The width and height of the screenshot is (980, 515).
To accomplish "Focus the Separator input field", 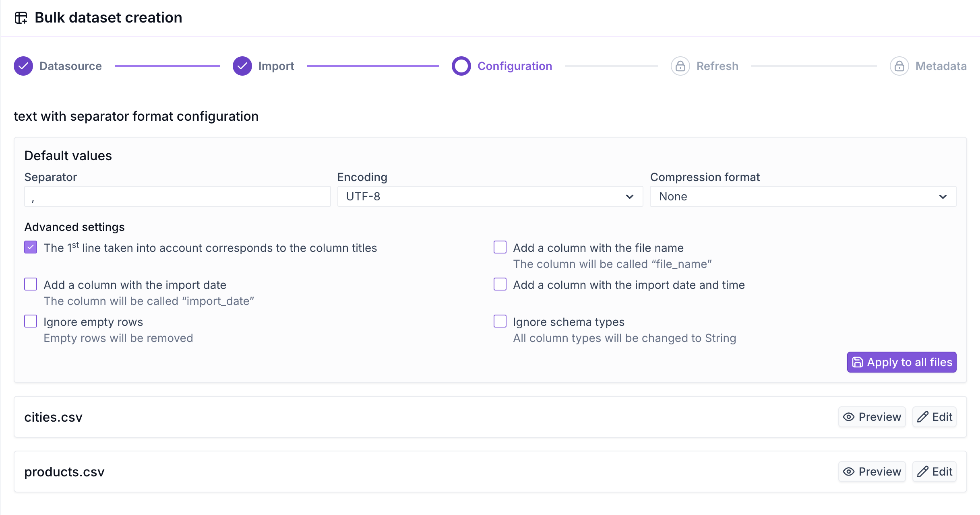I will coord(177,196).
